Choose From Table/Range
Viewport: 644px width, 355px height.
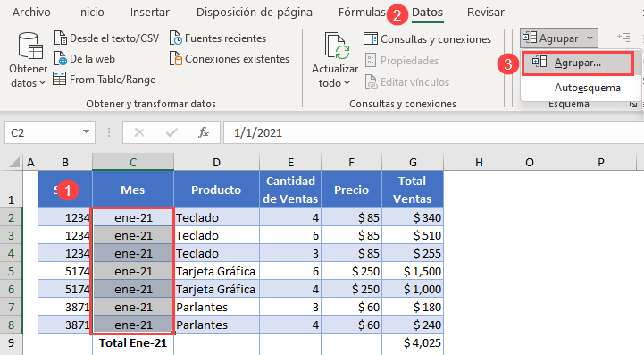(105, 80)
